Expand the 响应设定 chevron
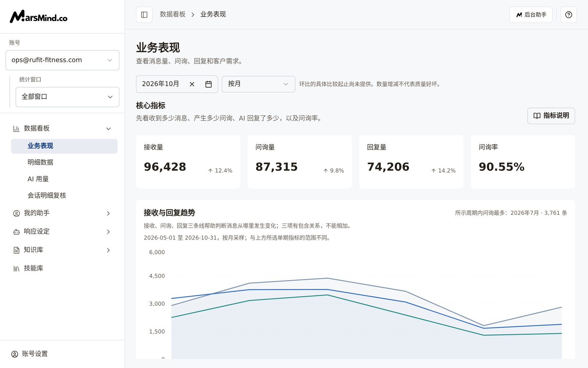 [108, 232]
